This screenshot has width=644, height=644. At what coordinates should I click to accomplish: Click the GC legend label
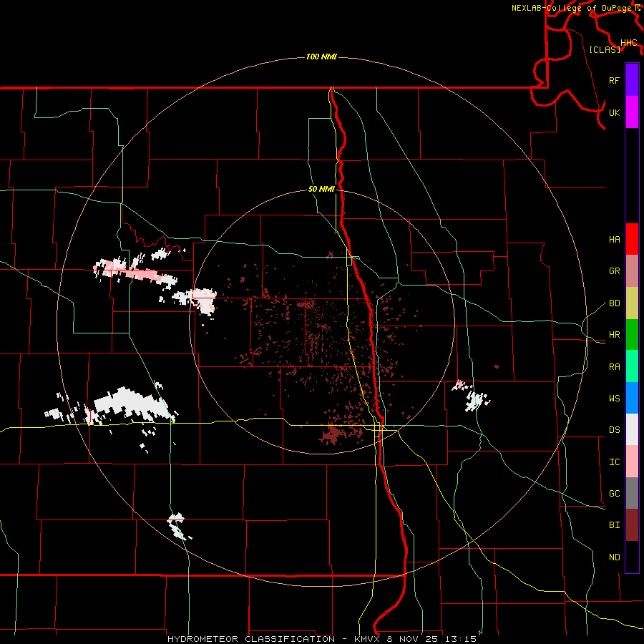point(615,494)
